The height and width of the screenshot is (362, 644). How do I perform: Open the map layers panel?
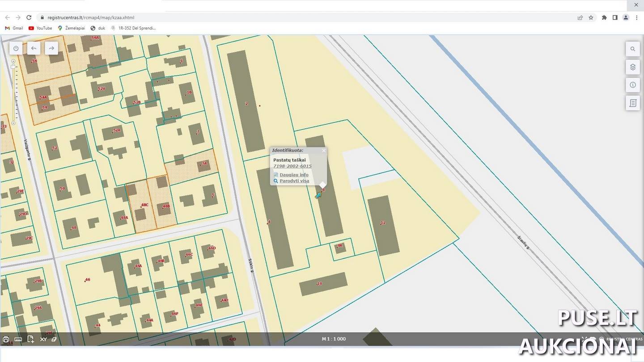(633, 67)
